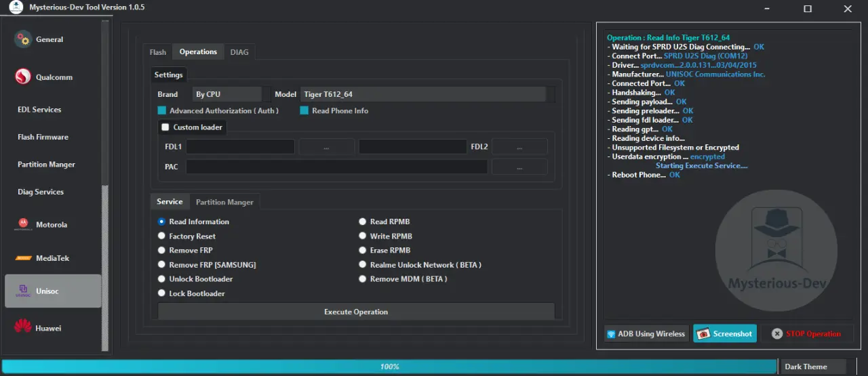Click log text 'Operation : Read Info Tiger T612_64'

[669, 38]
